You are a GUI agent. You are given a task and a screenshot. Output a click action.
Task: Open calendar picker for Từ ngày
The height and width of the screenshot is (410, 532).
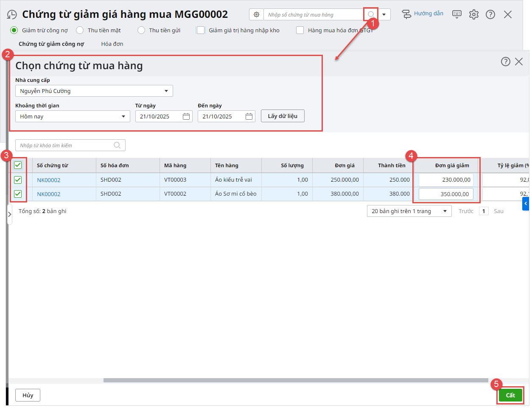[186, 116]
